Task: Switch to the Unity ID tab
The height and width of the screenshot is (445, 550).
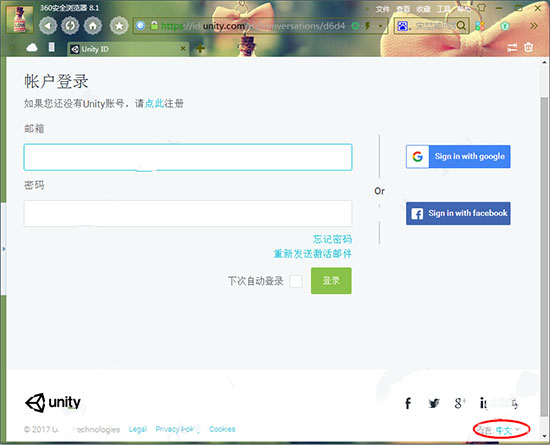Action: coord(128,49)
